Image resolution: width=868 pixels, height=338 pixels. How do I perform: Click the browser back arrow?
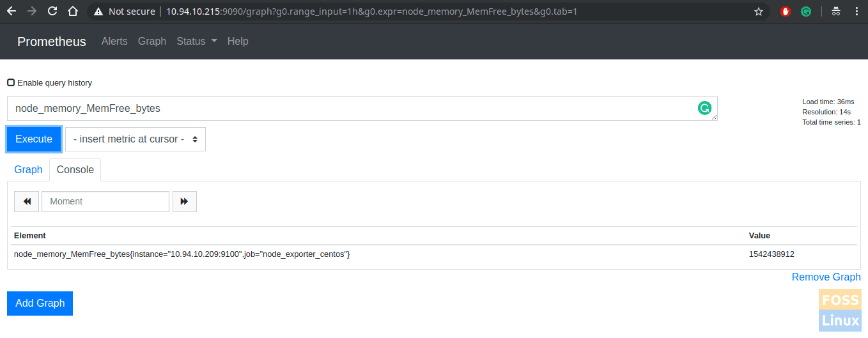point(11,11)
